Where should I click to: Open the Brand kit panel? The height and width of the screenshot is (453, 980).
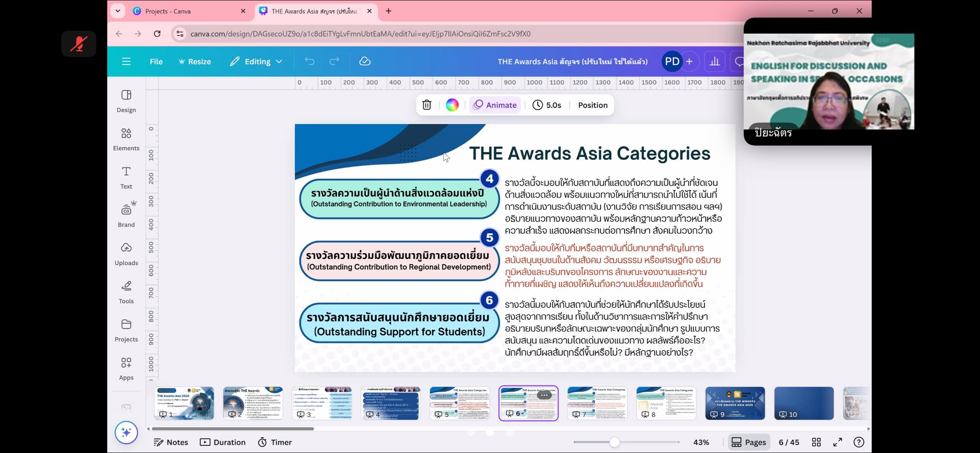point(126,215)
